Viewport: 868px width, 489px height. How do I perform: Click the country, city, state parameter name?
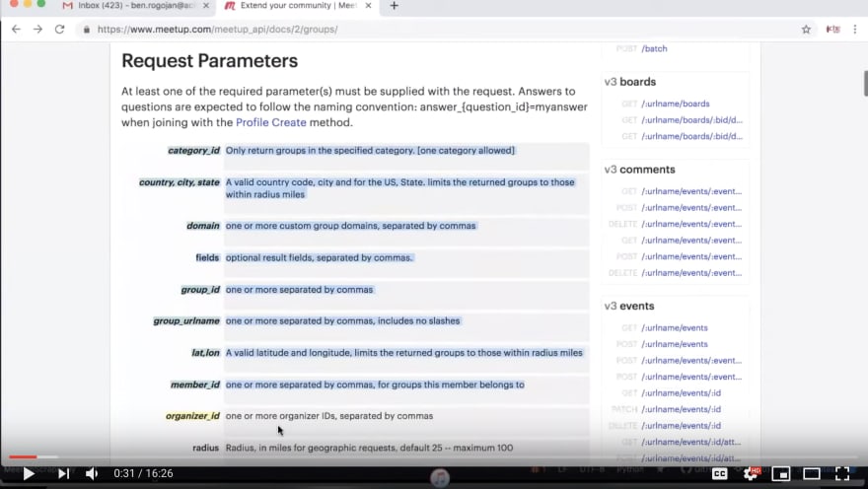tap(179, 182)
